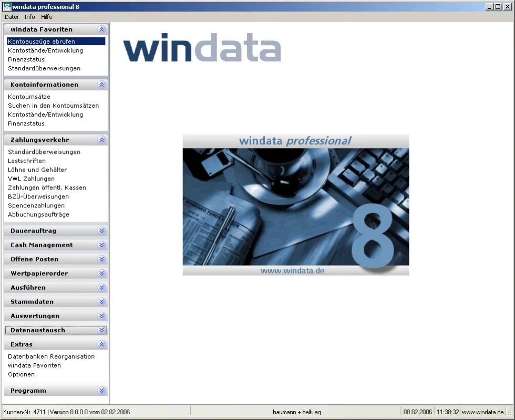The height and width of the screenshot is (420, 515).
Task: Collapse the windata Favoriten panel chevron
Action: (101, 29)
